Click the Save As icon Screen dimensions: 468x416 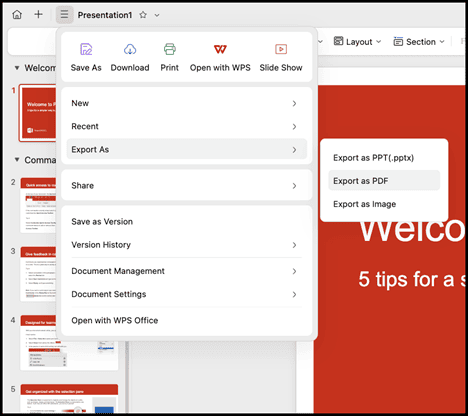pyautogui.click(x=86, y=49)
